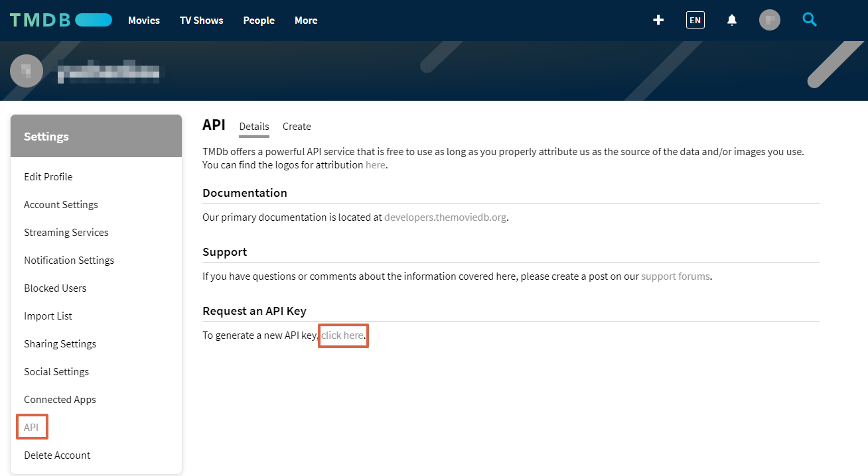Image resolution: width=868 pixels, height=476 pixels.
Task: Open the attribution logos 'here' link
Action: coord(375,165)
